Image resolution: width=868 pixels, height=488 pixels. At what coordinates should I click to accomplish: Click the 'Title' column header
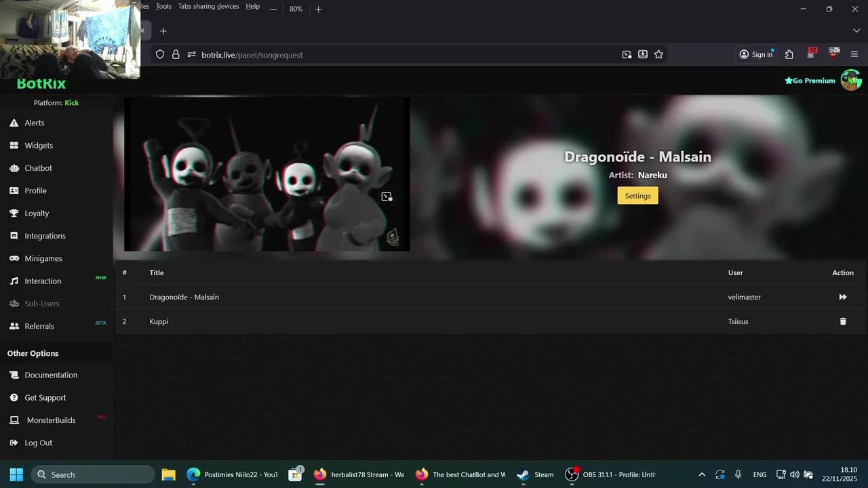click(x=157, y=272)
